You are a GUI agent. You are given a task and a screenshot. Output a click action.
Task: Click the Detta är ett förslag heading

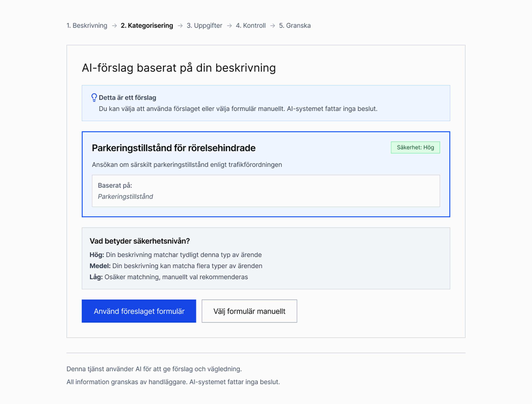click(127, 98)
